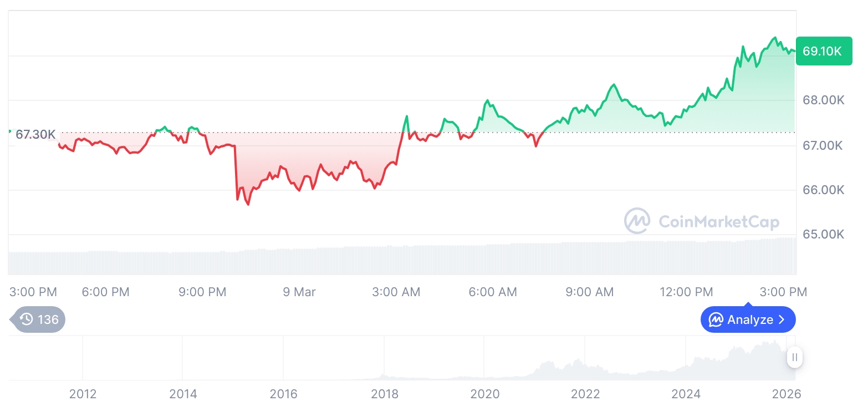Click the 3:00 AM time axis label
868x406 pixels.
click(396, 292)
